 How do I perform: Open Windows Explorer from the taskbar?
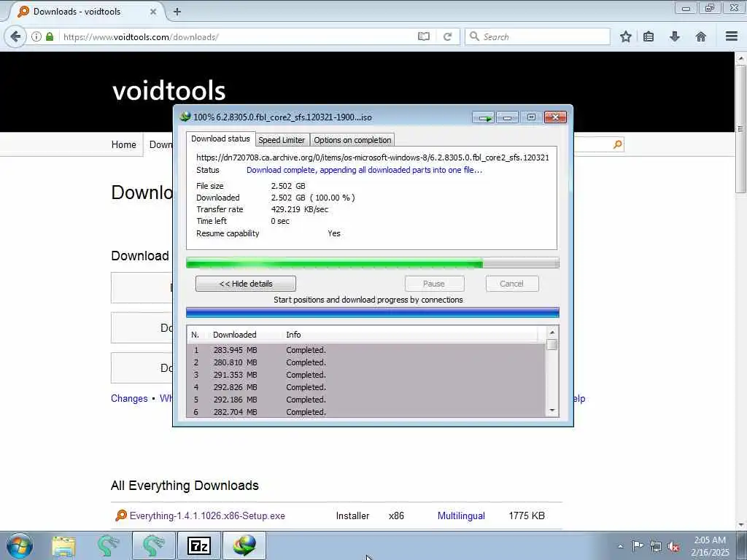click(64, 546)
